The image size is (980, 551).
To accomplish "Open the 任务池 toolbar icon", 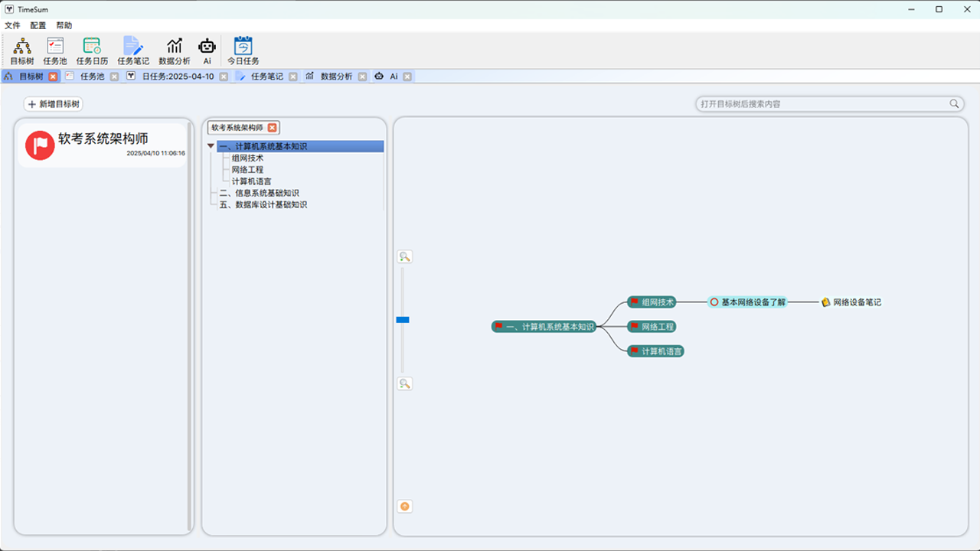I will click(x=55, y=51).
